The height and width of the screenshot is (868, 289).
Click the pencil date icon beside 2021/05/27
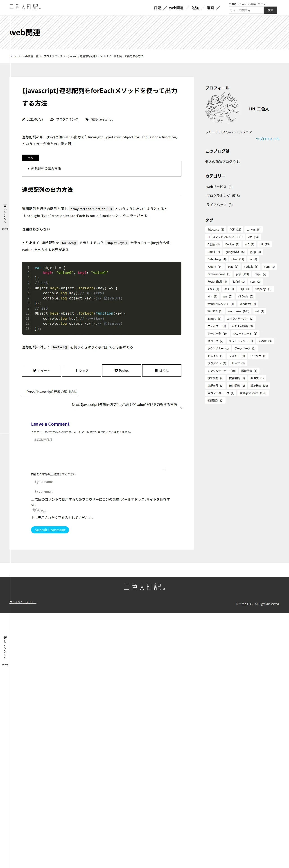point(24,119)
